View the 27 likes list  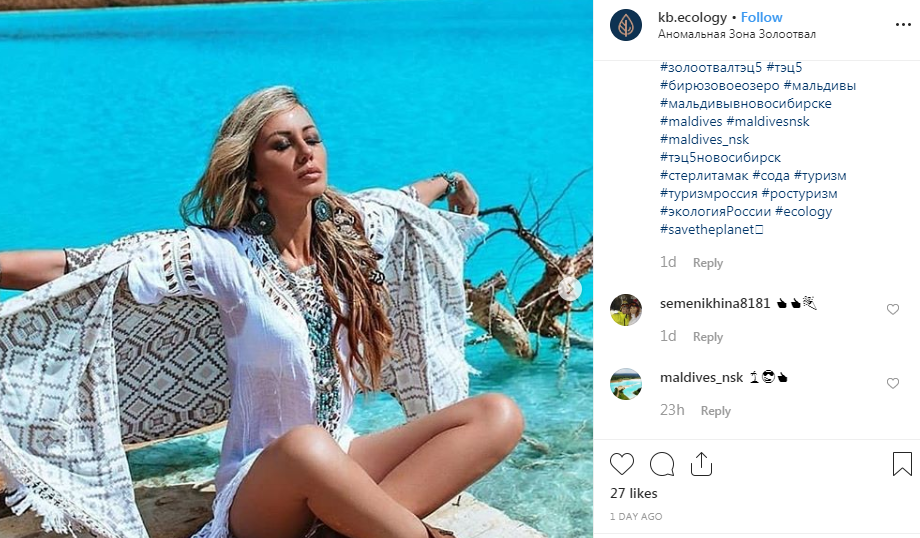(x=632, y=493)
